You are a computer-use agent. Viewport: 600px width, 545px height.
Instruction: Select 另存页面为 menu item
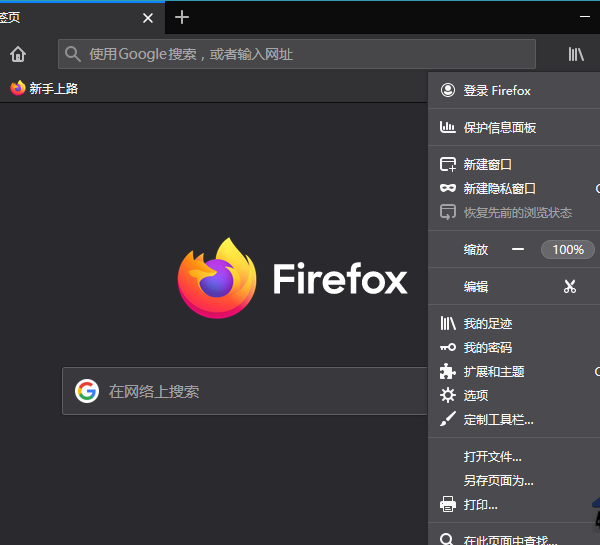tap(498, 480)
